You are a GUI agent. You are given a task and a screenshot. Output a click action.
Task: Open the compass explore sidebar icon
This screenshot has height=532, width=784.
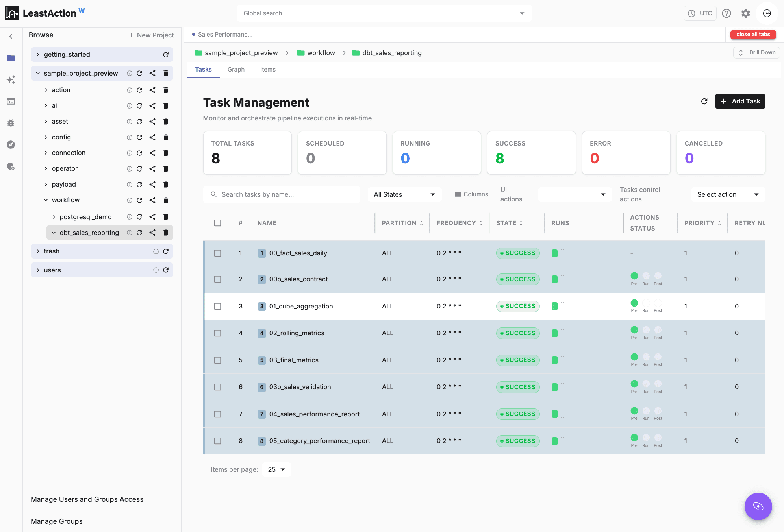tap(11, 145)
